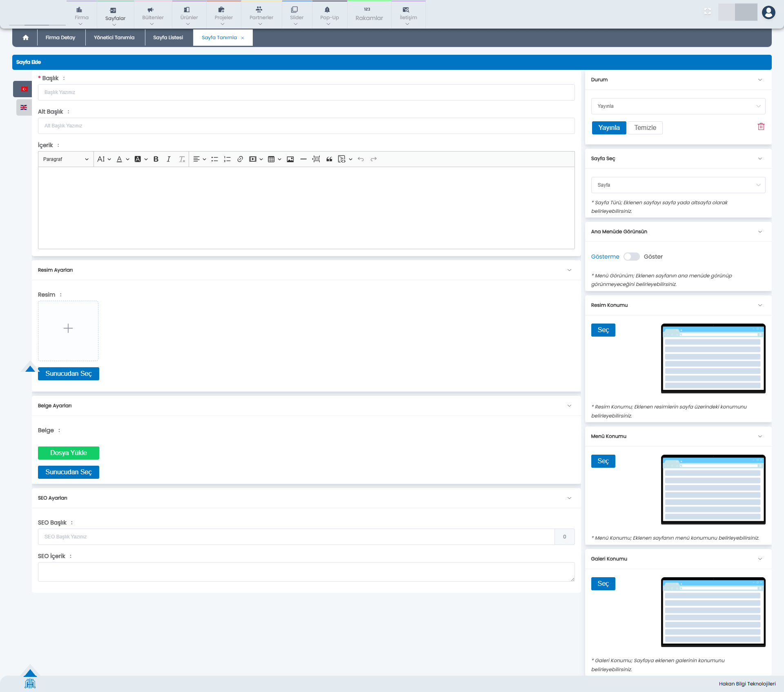This screenshot has height=692, width=784.
Task: Click the italic formatting icon
Action: 168,159
